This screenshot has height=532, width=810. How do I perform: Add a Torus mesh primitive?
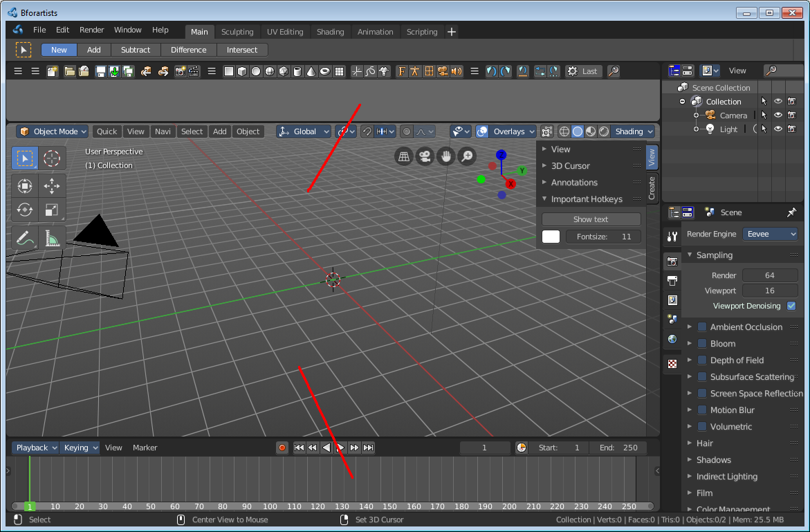[325, 71]
